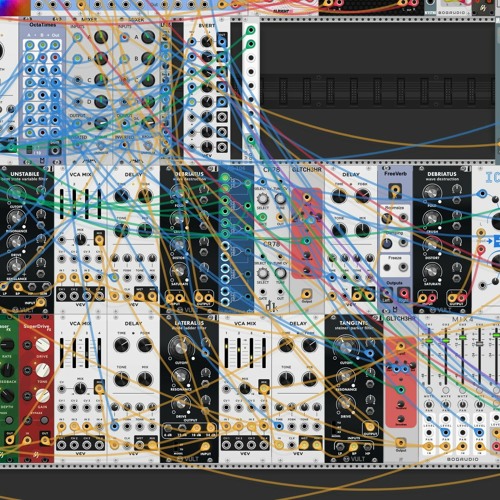Click Lateralus DRIVE knob

[180, 403]
